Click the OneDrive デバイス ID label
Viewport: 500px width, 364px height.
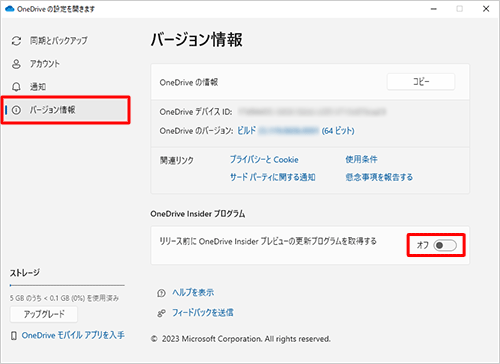tap(196, 112)
